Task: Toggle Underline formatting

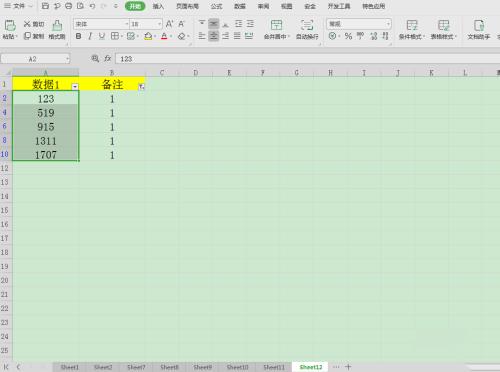Action: (x=102, y=36)
